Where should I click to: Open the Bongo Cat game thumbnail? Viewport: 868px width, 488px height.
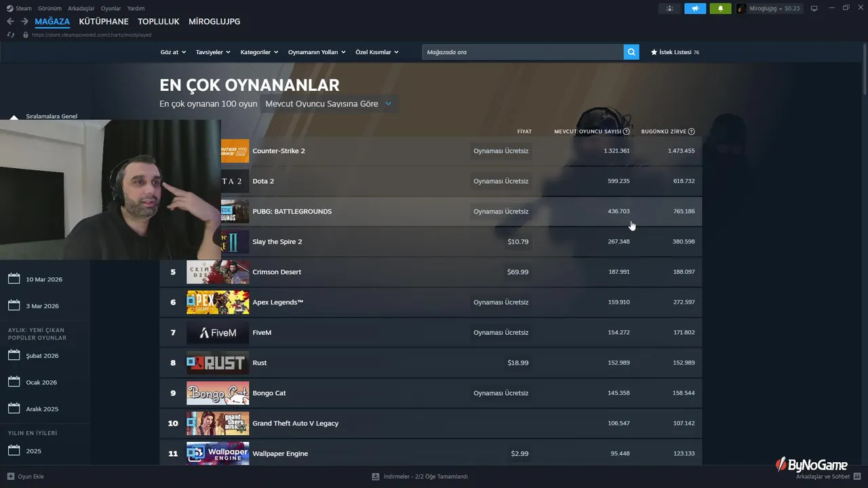[x=218, y=393]
